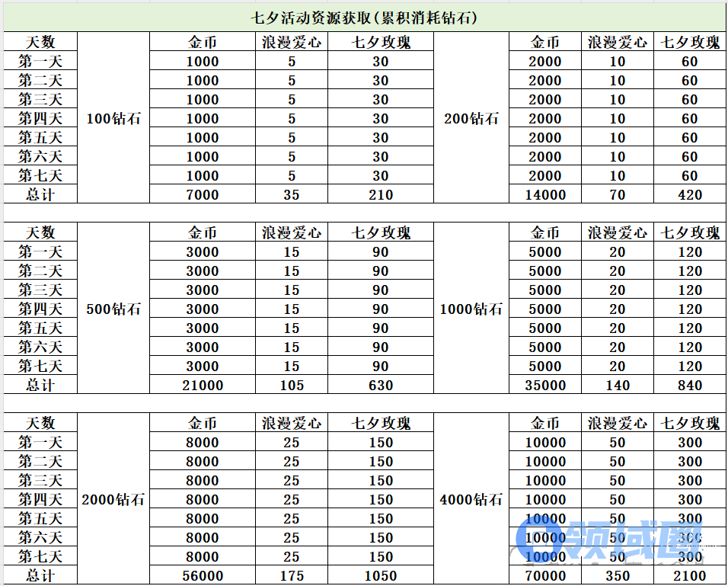
Task: Select the 200钻石 merged cell
Action: [471, 118]
